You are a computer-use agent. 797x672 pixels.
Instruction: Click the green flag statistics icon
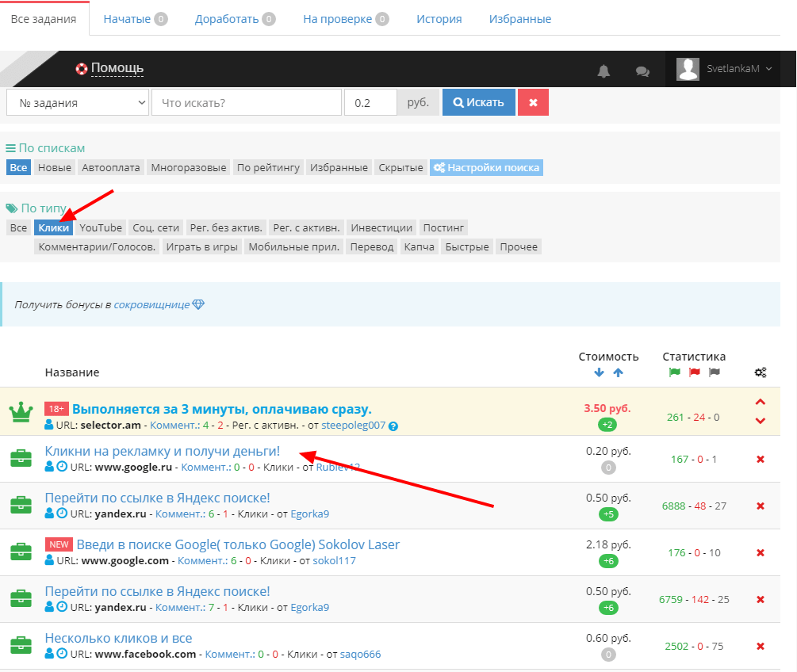pyautogui.click(x=675, y=372)
